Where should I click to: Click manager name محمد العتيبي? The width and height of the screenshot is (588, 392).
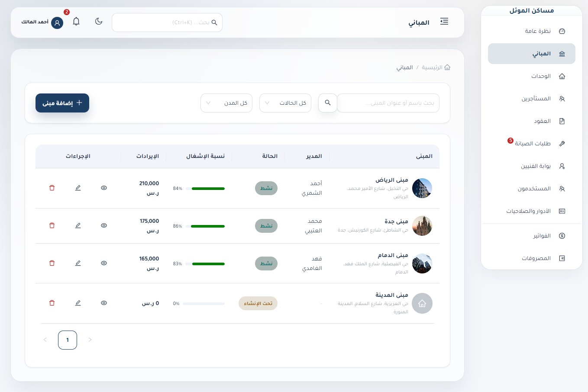[313, 226]
